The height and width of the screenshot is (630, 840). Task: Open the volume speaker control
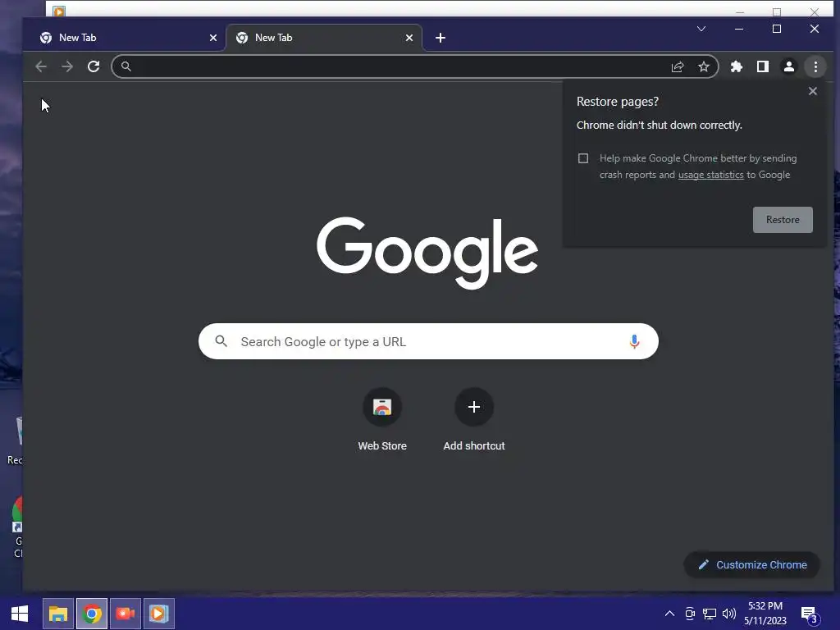728,614
